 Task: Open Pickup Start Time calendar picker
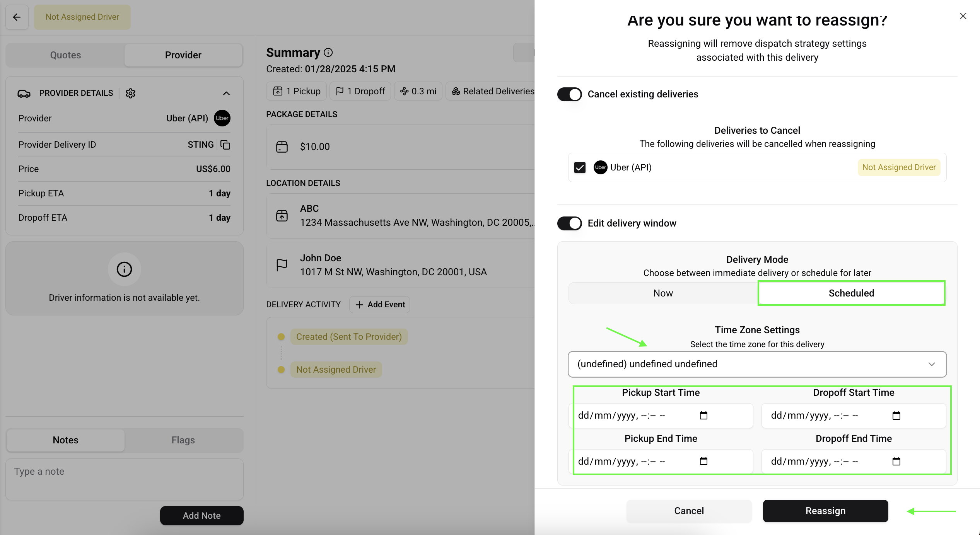click(703, 416)
